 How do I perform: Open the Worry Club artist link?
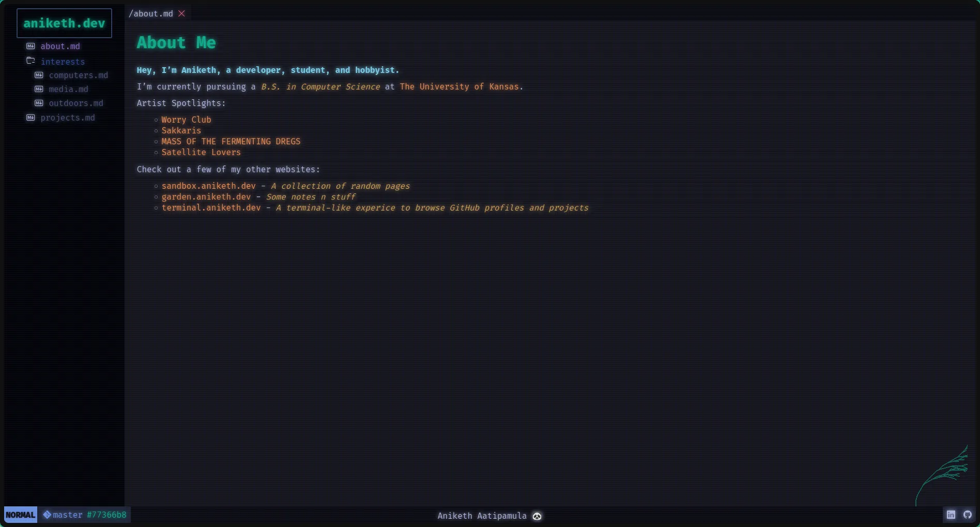186,119
